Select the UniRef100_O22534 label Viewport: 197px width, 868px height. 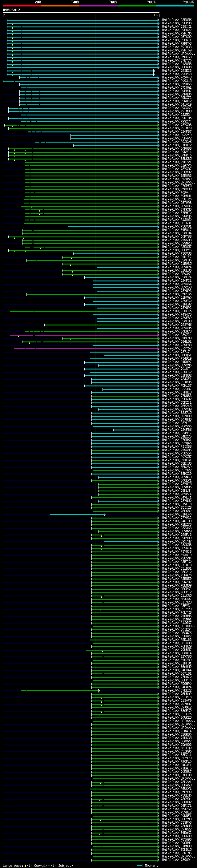point(177,115)
